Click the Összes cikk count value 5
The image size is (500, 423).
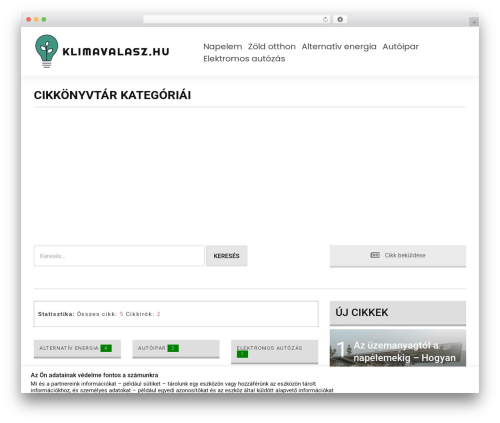pyautogui.click(x=121, y=314)
